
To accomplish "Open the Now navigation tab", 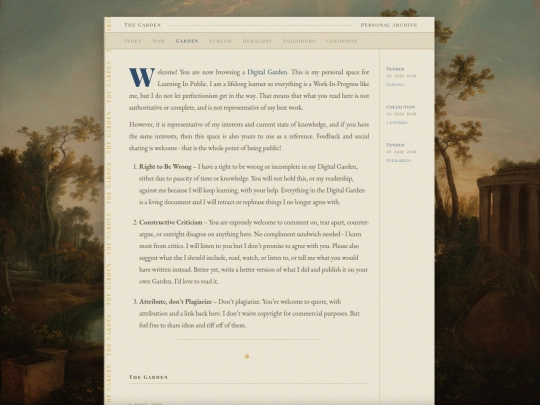I will tap(159, 41).
